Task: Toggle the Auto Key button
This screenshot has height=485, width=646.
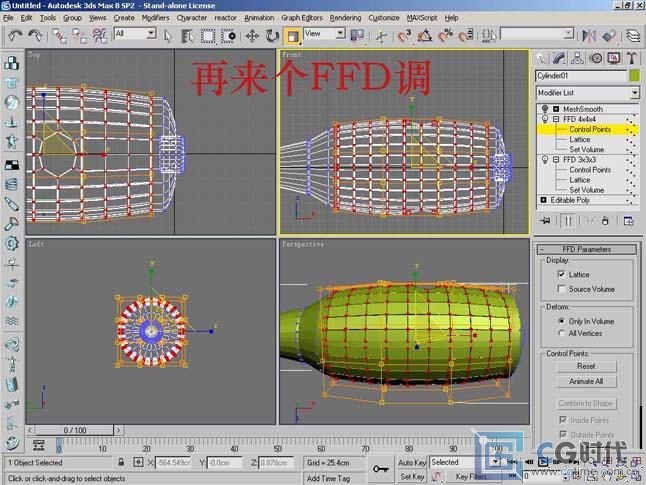Action: tap(412, 463)
